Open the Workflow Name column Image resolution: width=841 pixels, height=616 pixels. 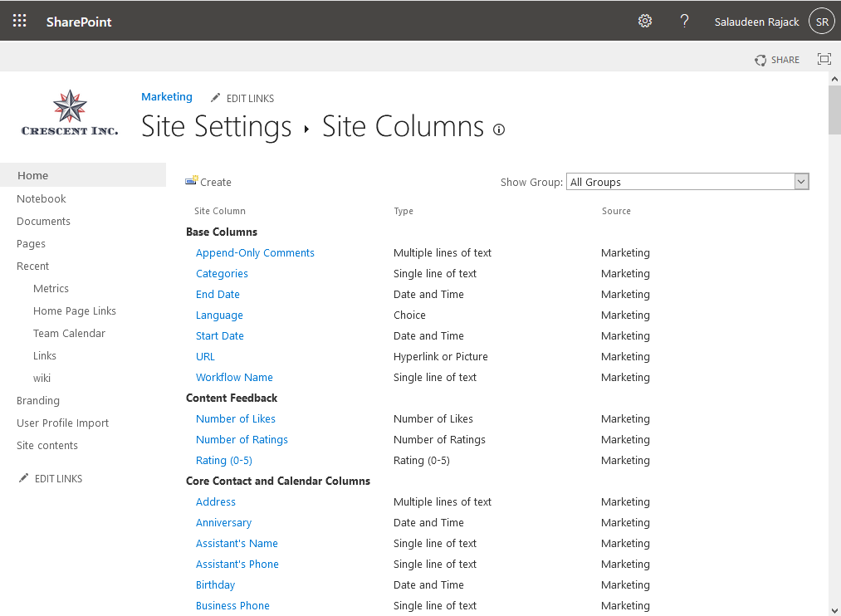[234, 377]
